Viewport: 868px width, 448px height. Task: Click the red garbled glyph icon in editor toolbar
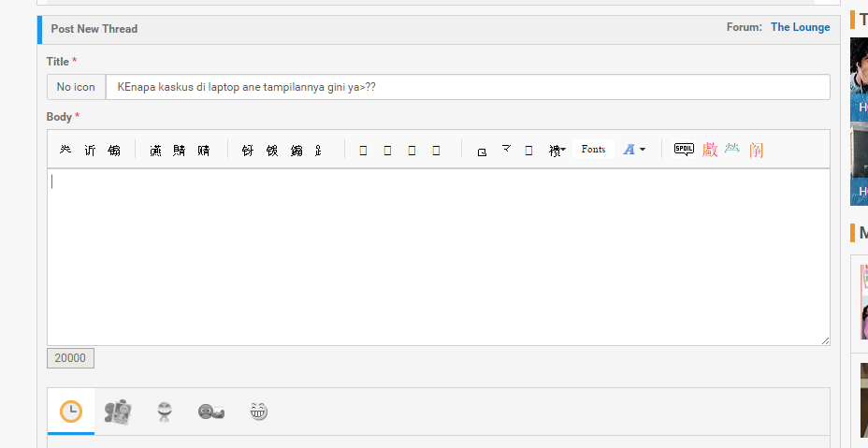point(710,150)
